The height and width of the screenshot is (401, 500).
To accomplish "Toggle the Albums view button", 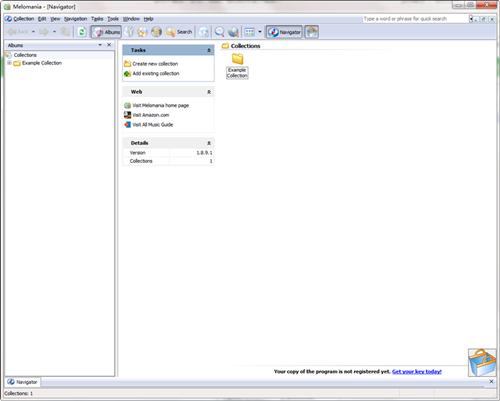I will point(106,32).
